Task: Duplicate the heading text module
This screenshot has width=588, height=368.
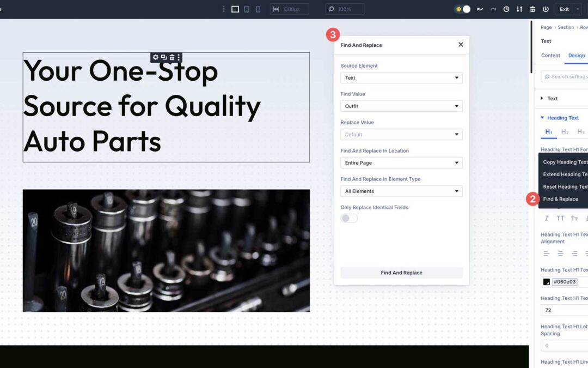Action: coord(163,57)
